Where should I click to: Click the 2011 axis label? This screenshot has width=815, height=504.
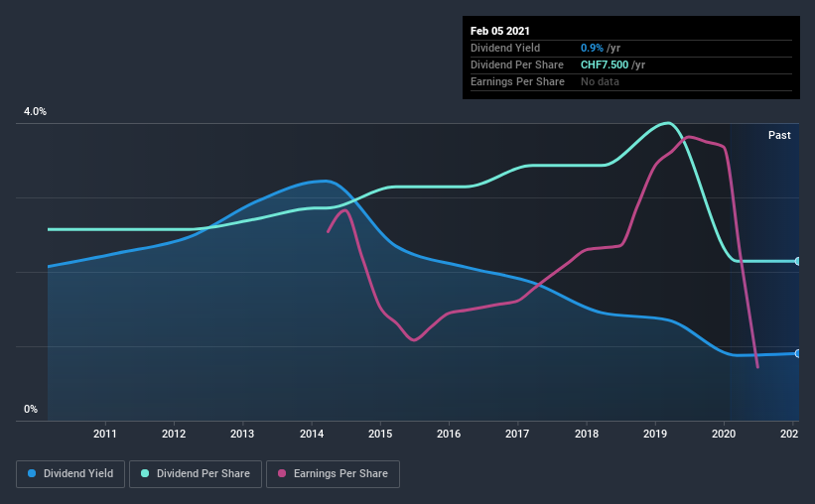click(x=105, y=434)
